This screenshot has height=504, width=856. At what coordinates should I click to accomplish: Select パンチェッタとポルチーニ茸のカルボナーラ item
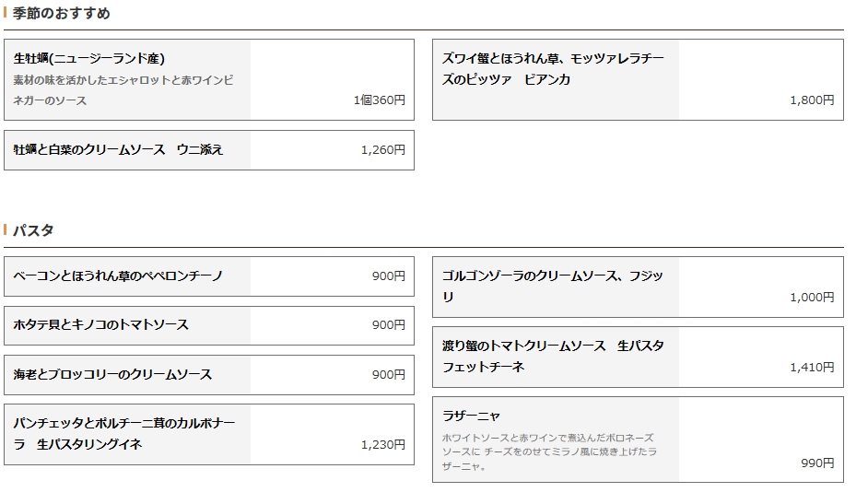coord(209,435)
